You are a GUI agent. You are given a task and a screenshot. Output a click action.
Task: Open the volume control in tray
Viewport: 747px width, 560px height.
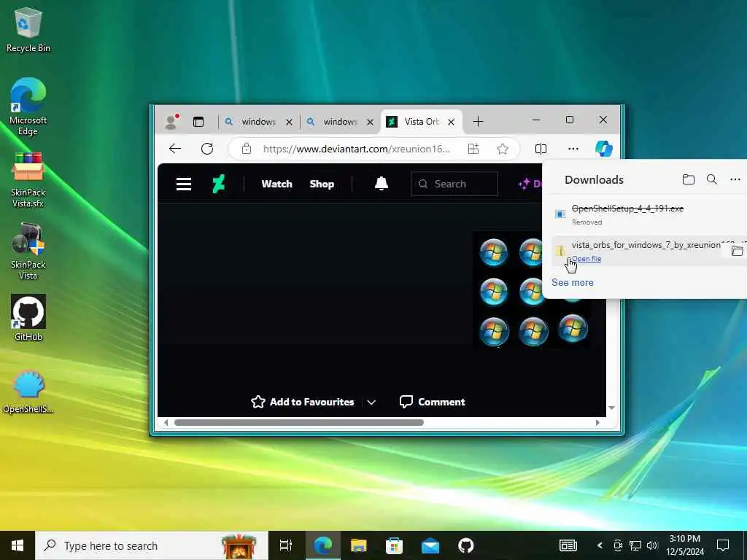[652, 545]
